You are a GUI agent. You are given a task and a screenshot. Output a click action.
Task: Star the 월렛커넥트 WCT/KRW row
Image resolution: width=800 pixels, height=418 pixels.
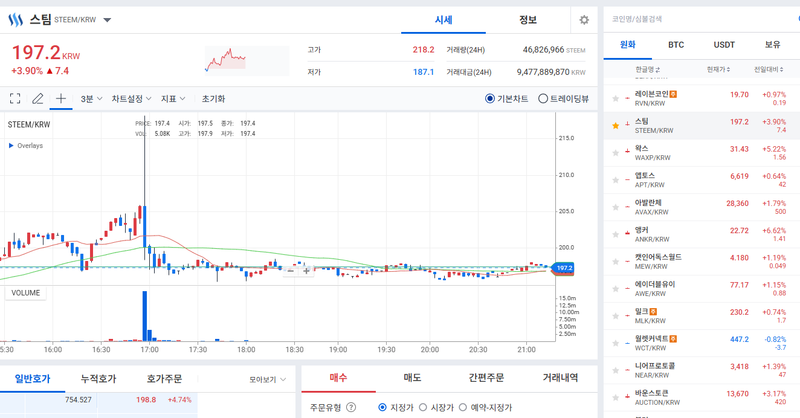615,343
